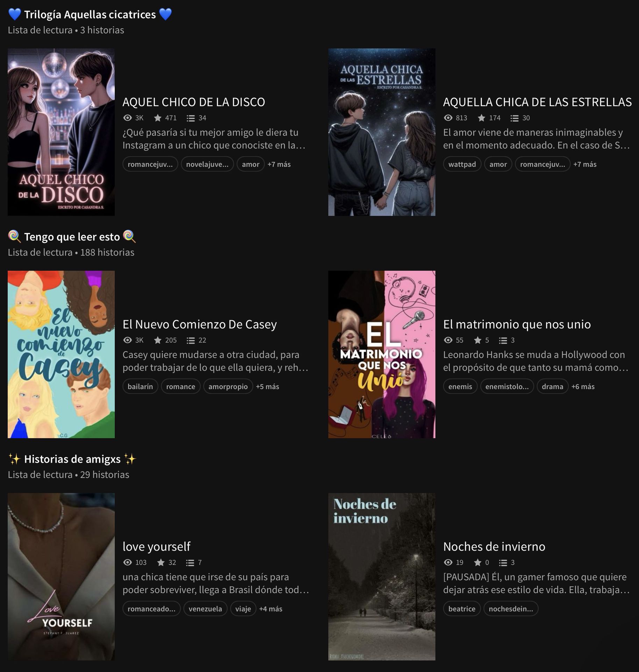This screenshot has height=672, width=639.
Task: Click star icon for Noches de invierno
Action: pos(478,562)
